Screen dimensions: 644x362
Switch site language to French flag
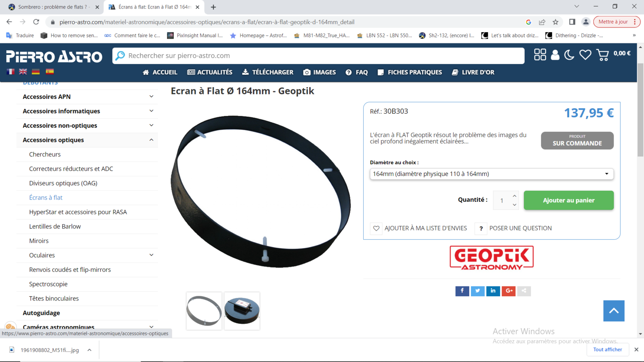pyautogui.click(x=10, y=72)
